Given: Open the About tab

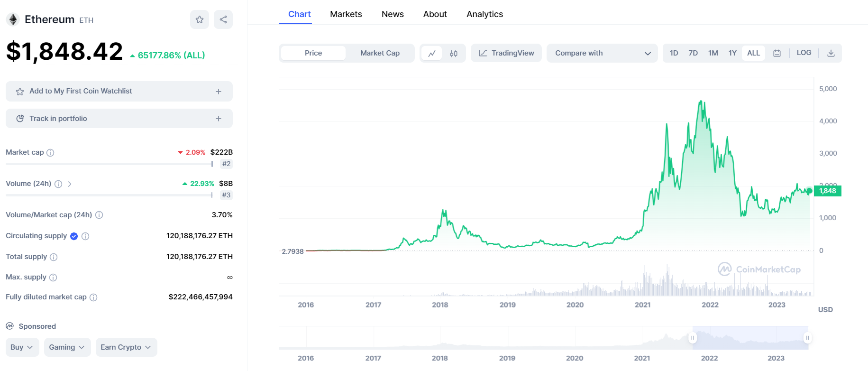Looking at the screenshot, I should pos(435,14).
